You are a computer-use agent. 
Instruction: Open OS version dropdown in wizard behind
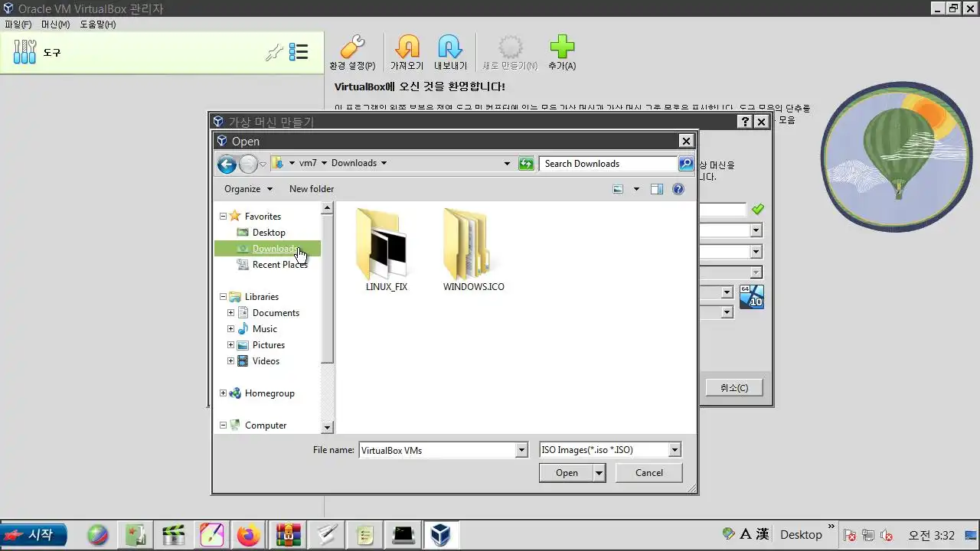point(727,292)
